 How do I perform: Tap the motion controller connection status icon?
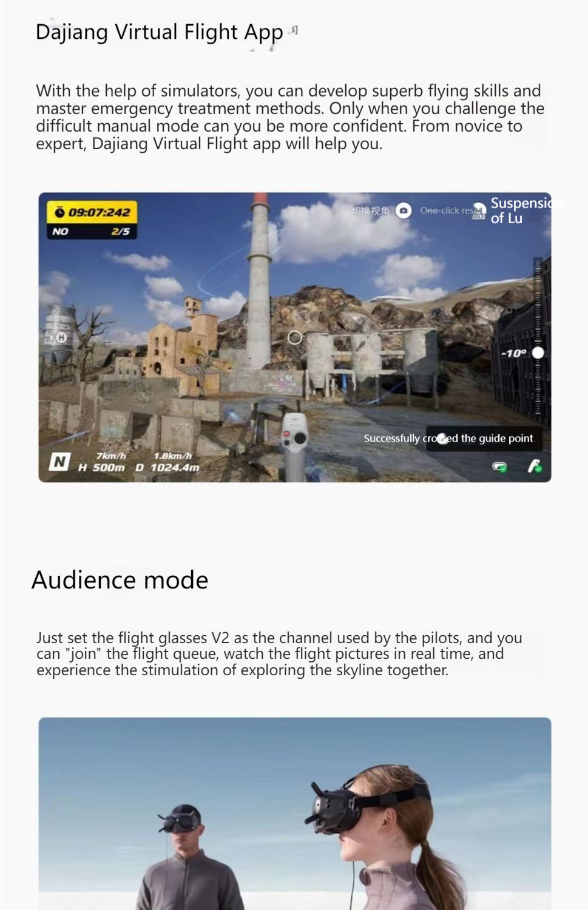pyautogui.click(x=535, y=466)
